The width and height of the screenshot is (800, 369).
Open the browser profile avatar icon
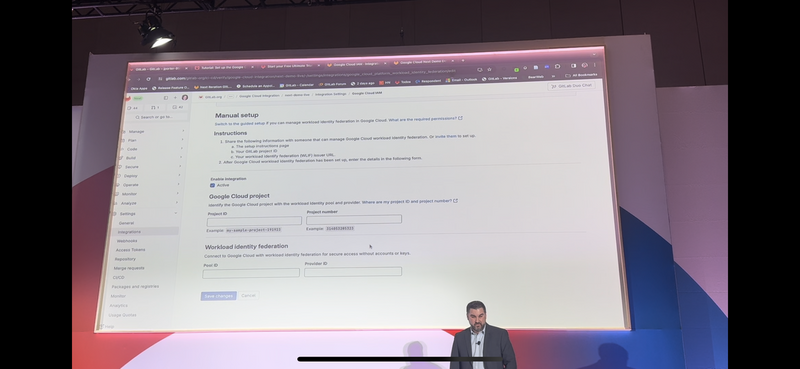(x=584, y=65)
